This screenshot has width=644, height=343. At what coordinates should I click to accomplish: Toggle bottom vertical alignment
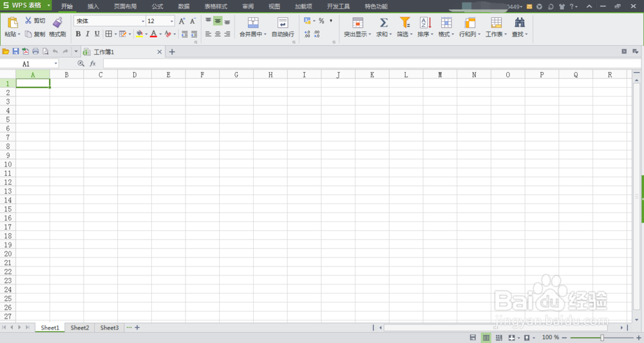(x=227, y=21)
